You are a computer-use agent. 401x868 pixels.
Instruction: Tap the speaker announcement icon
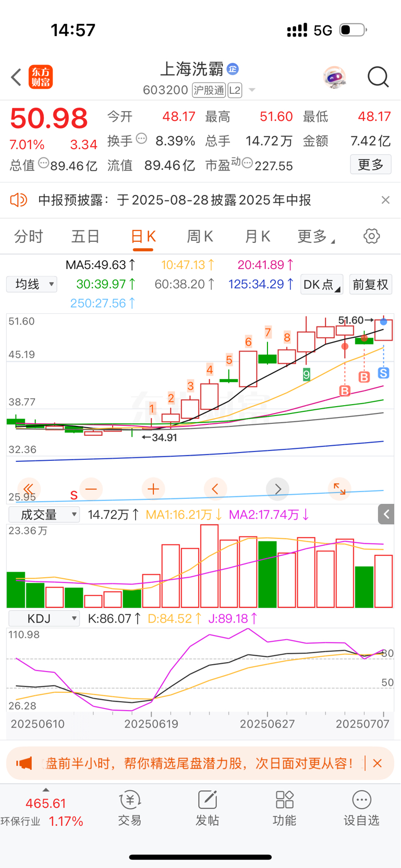click(x=18, y=200)
